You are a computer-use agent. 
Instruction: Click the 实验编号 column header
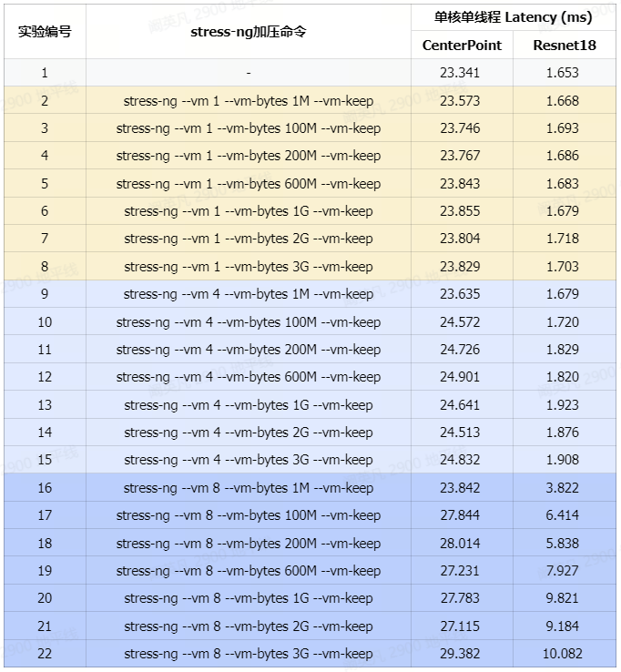(x=45, y=31)
